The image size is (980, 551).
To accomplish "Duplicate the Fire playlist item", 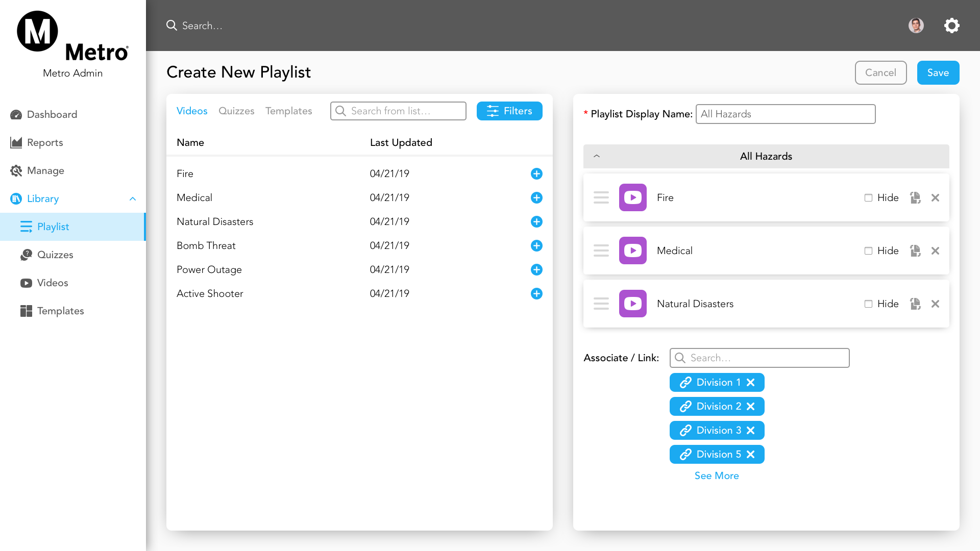I will 915,197.
